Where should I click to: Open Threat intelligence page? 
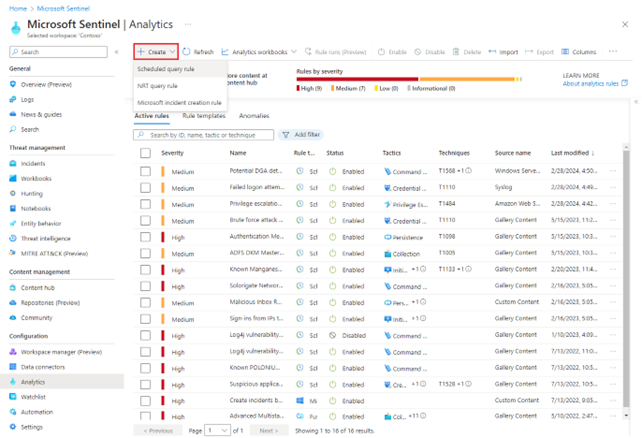(45, 238)
